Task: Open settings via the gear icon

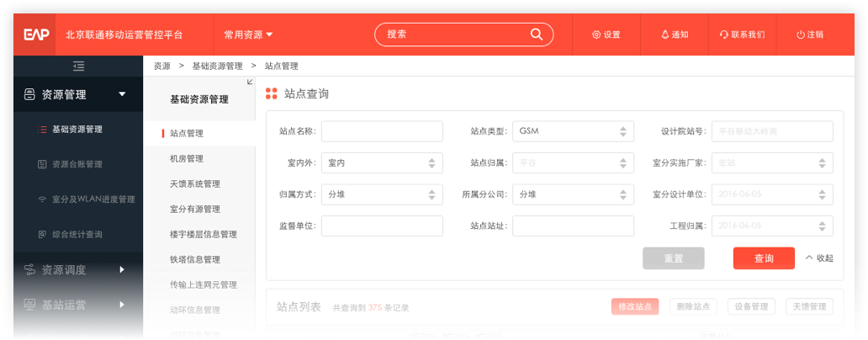Action: (x=596, y=35)
